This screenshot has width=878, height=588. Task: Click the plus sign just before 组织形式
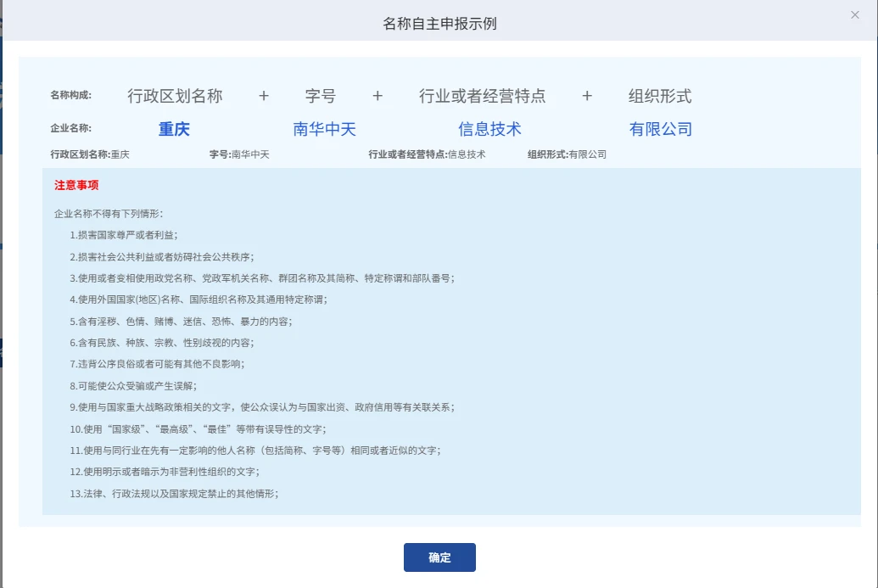pos(587,96)
